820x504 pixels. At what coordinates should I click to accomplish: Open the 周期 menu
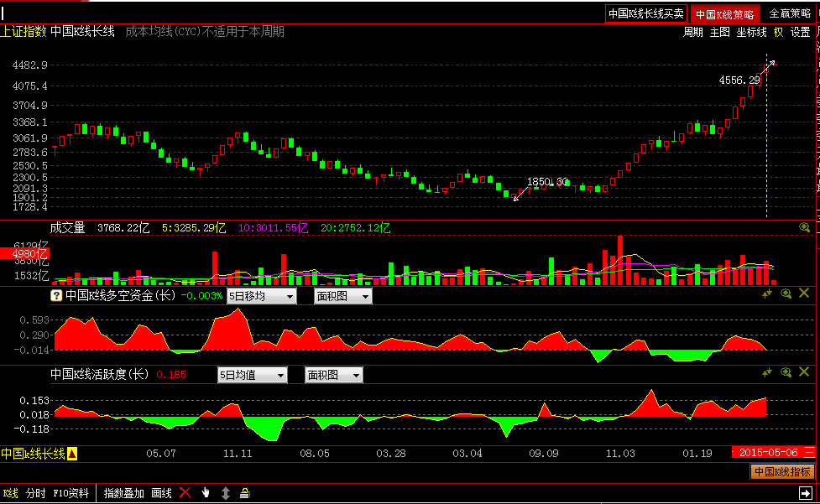point(692,32)
